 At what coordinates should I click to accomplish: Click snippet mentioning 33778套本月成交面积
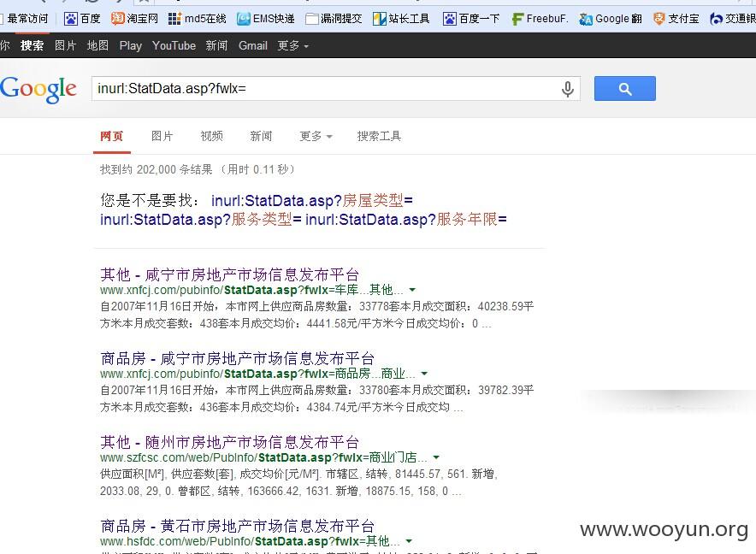coord(317,315)
